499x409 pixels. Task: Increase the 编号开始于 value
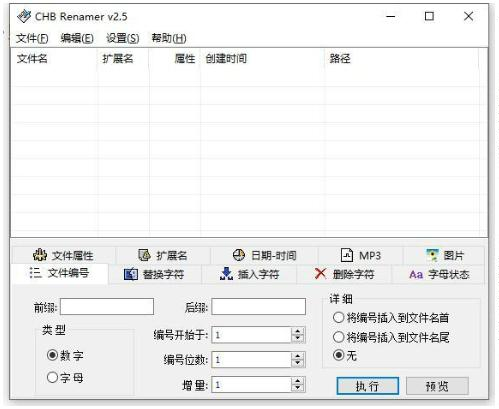298,331
